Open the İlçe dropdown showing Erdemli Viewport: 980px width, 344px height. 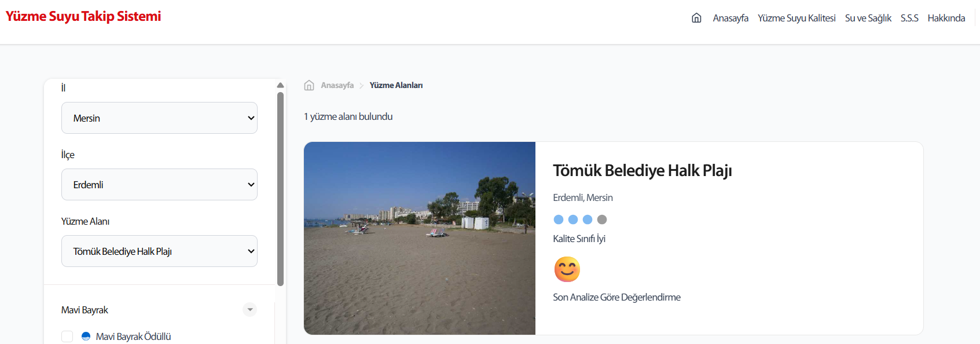pos(159,185)
